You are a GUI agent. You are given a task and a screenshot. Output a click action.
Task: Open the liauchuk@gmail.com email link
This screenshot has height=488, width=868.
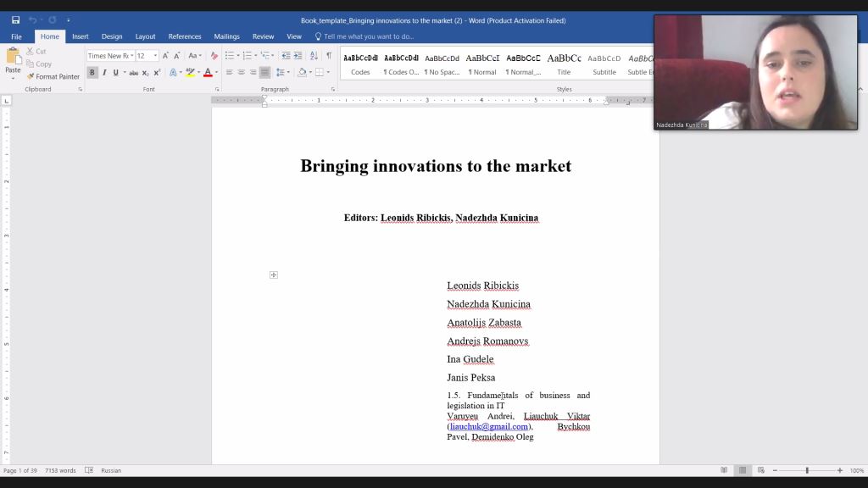coord(488,427)
